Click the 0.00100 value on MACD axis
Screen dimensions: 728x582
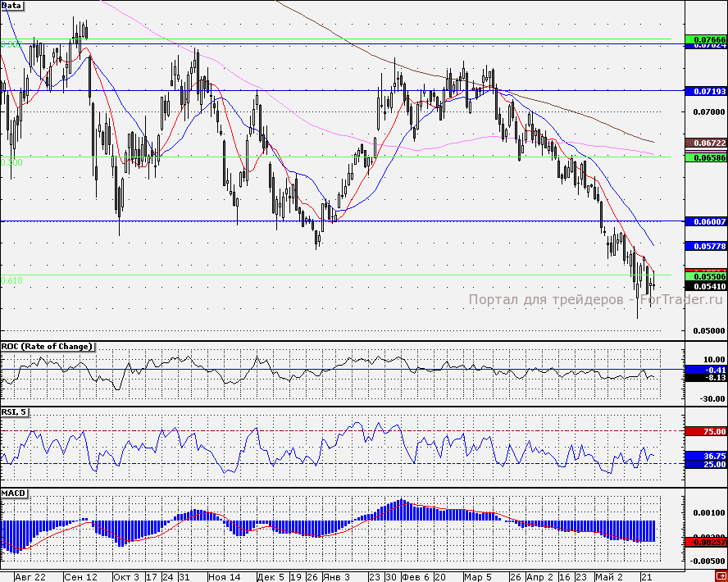[709, 513]
